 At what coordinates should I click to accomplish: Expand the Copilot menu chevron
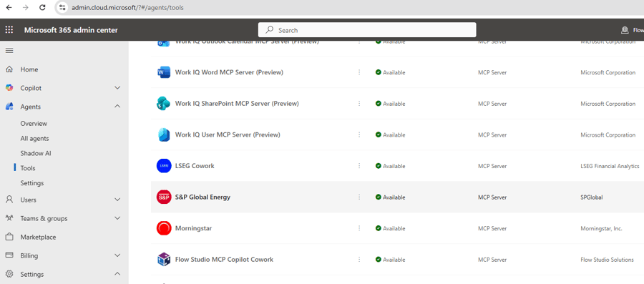click(117, 88)
